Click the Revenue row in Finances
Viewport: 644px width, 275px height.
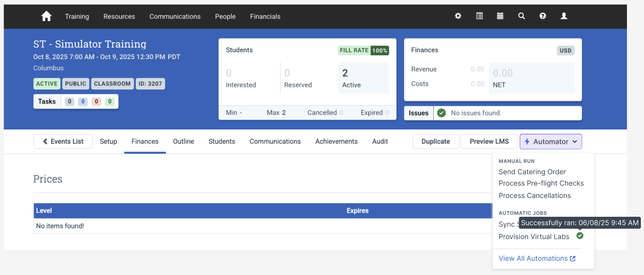[x=448, y=69]
